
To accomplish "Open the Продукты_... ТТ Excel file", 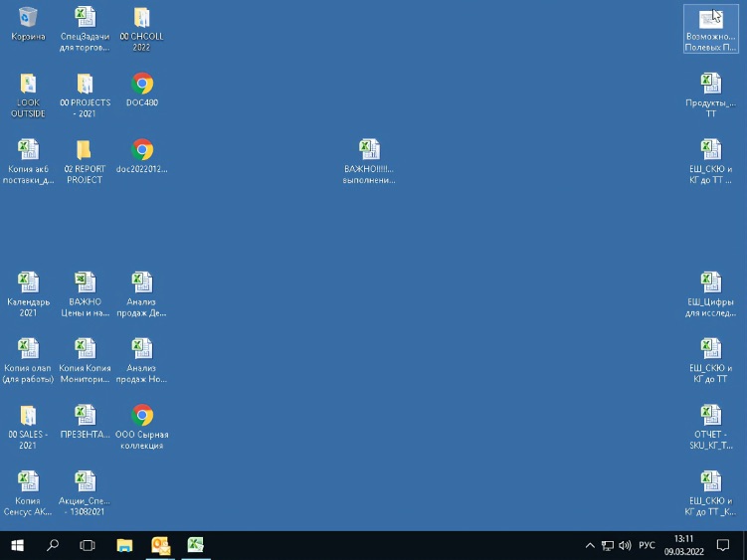I will (x=710, y=85).
